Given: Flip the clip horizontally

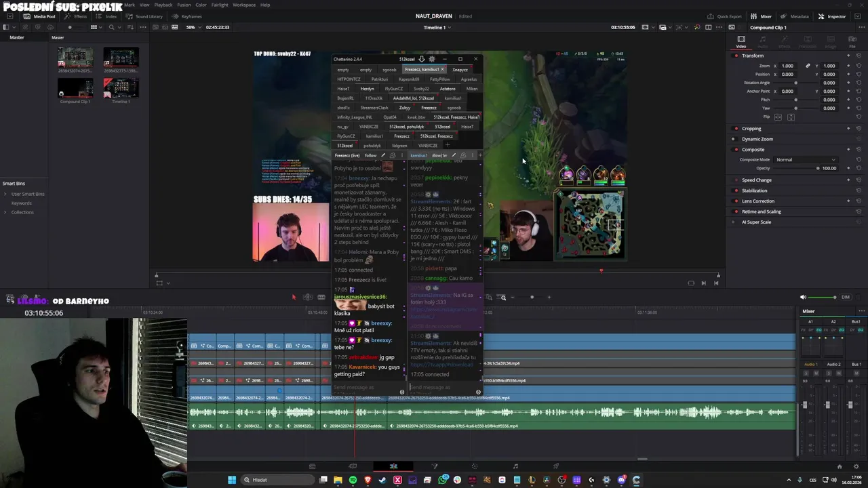Looking at the screenshot, I should (x=778, y=117).
